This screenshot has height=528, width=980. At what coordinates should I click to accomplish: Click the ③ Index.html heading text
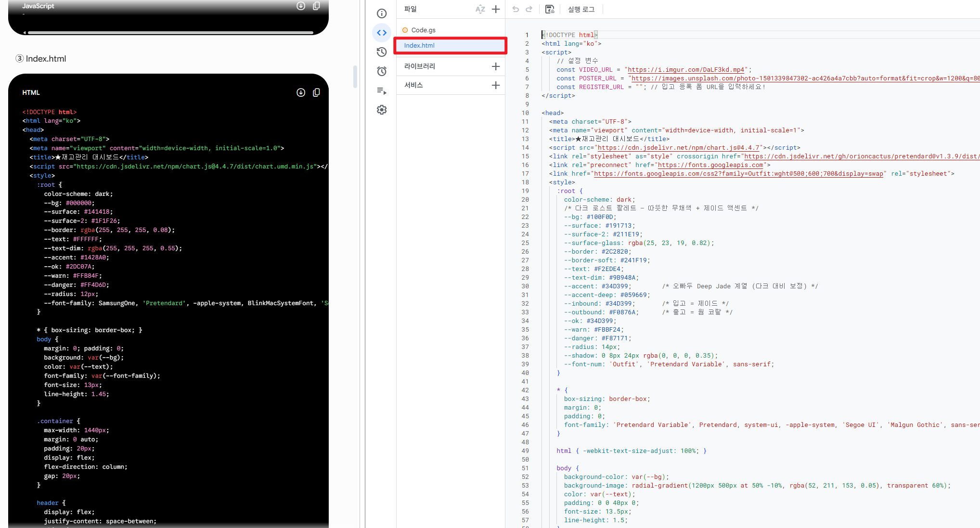41,59
